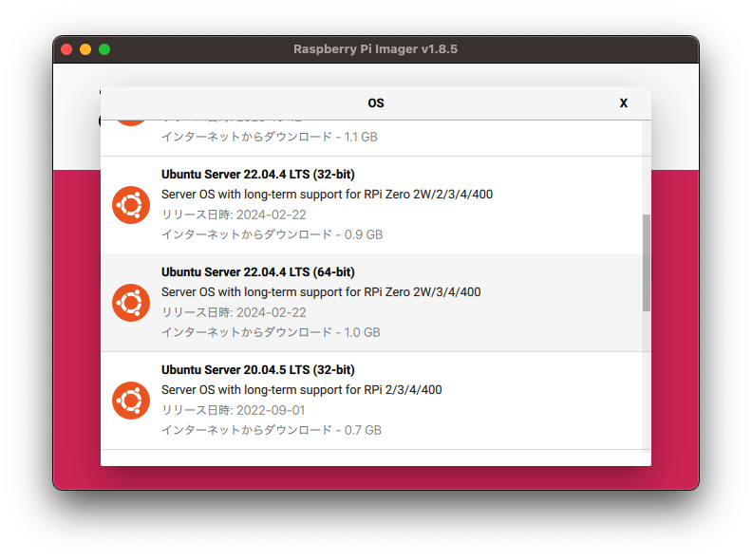
Task: Click the green zoom window button
Action: (104, 49)
